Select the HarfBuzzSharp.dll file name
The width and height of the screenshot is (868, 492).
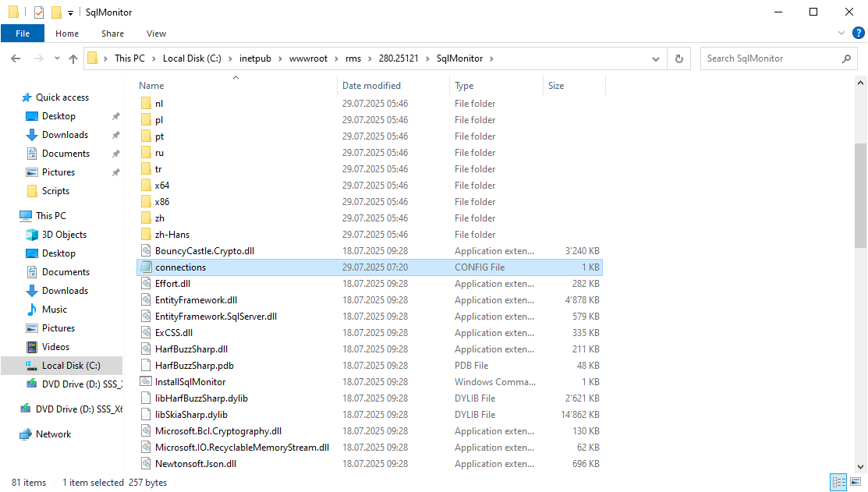[x=192, y=349]
